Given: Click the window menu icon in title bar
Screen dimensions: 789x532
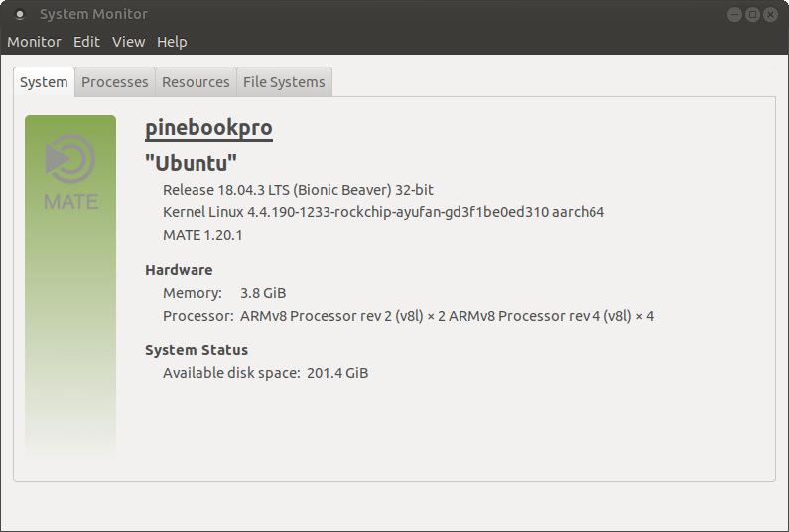Looking at the screenshot, I should click(20, 14).
